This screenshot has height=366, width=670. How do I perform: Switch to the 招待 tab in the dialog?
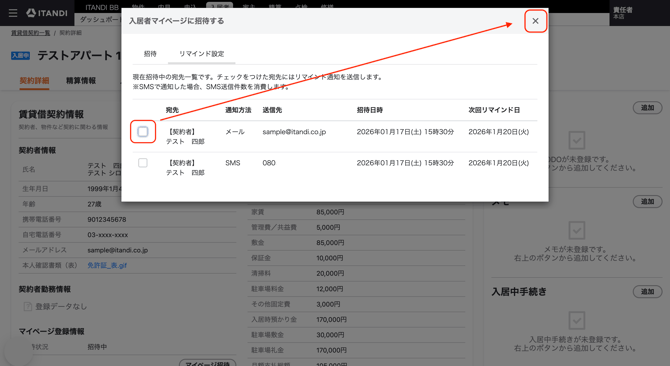150,54
